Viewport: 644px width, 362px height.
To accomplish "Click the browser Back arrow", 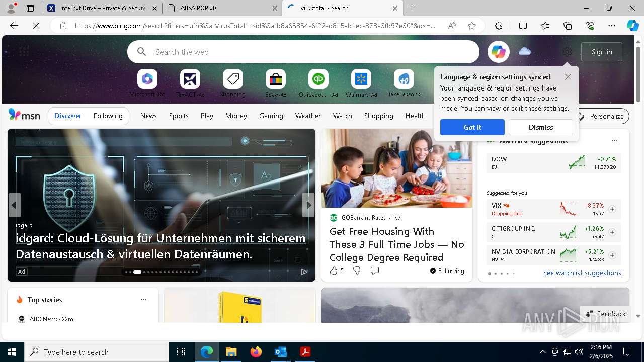I will (x=14, y=26).
